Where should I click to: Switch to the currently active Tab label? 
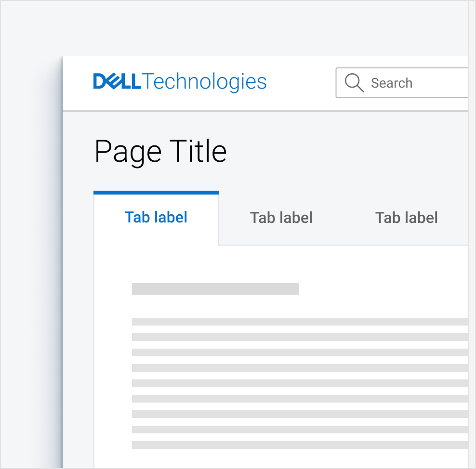156,217
